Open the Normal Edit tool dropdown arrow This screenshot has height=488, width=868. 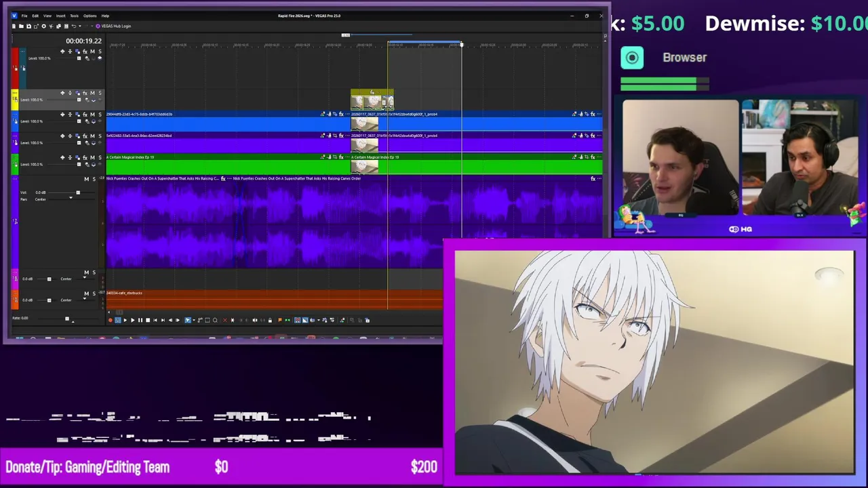[194, 320]
